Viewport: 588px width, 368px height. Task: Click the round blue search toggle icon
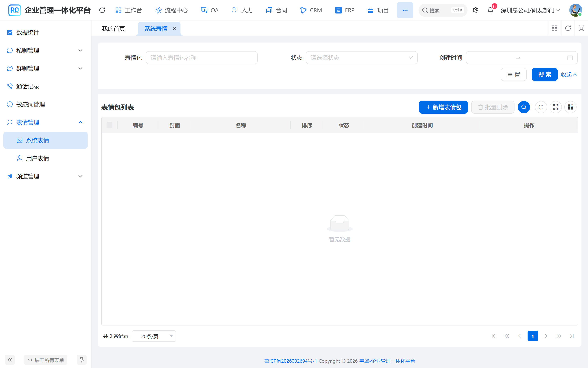pyautogui.click(x=524, y=107)
